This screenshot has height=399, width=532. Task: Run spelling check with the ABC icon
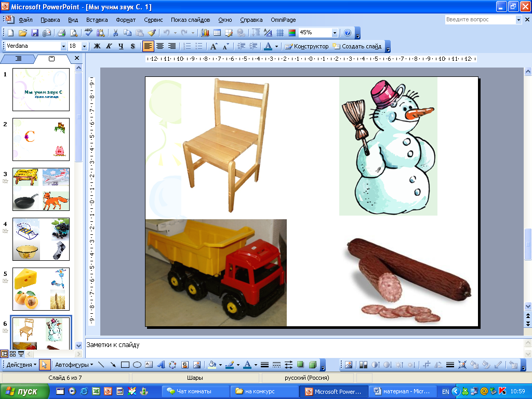pyautogui.click(x=89, y=33)
